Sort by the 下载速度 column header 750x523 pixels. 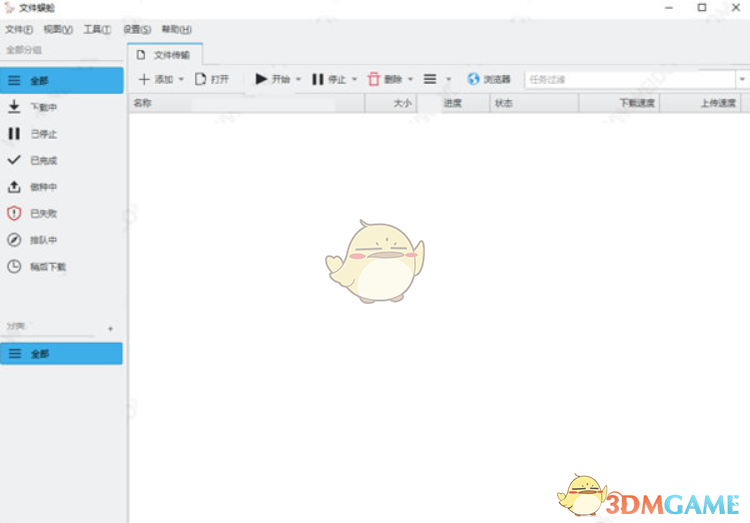pos(619,103)
